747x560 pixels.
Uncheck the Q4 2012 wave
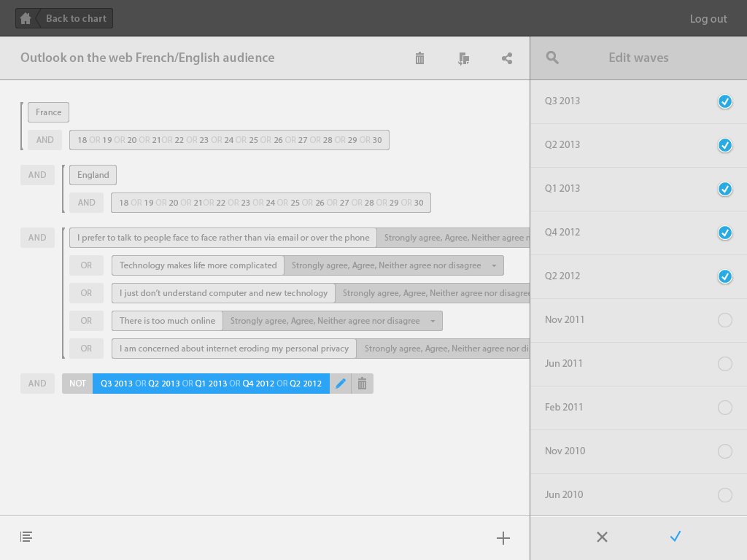[x=724, y=233]
